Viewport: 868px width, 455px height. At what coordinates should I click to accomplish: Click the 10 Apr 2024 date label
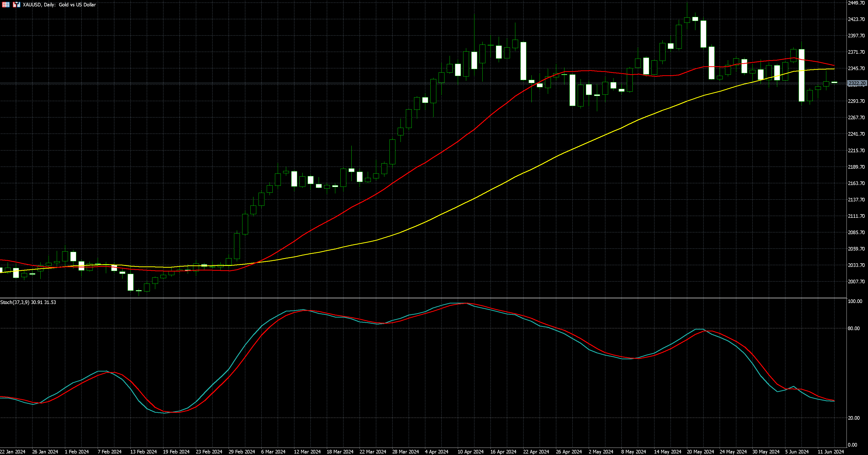470,452
